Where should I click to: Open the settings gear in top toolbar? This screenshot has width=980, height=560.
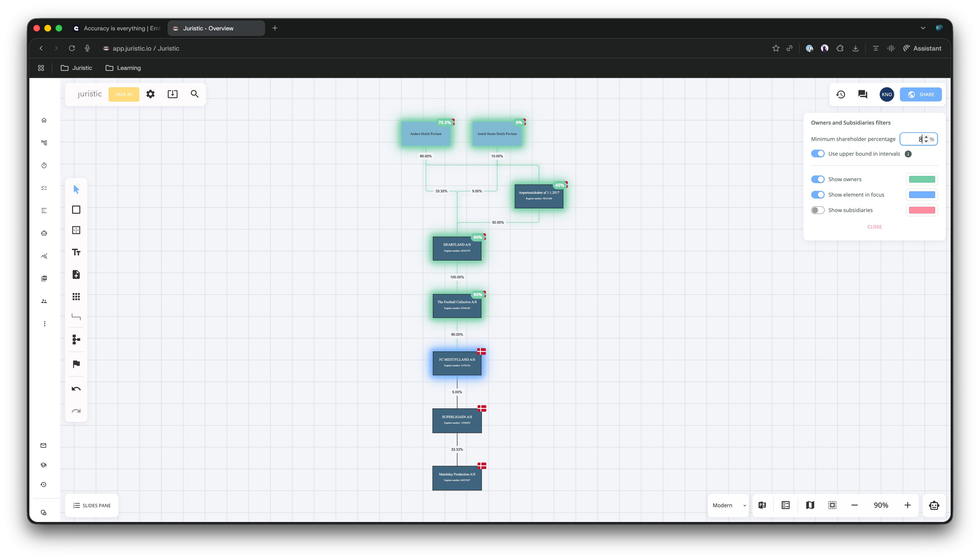tap(150, 94)
